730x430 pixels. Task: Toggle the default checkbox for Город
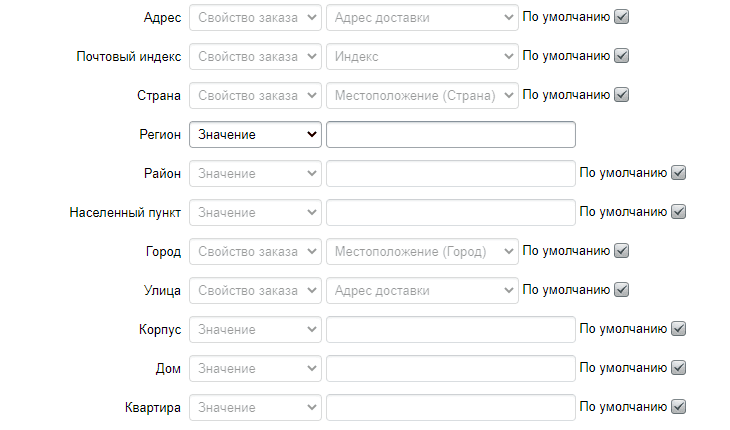pyautogui.click(x=622, y=251)
